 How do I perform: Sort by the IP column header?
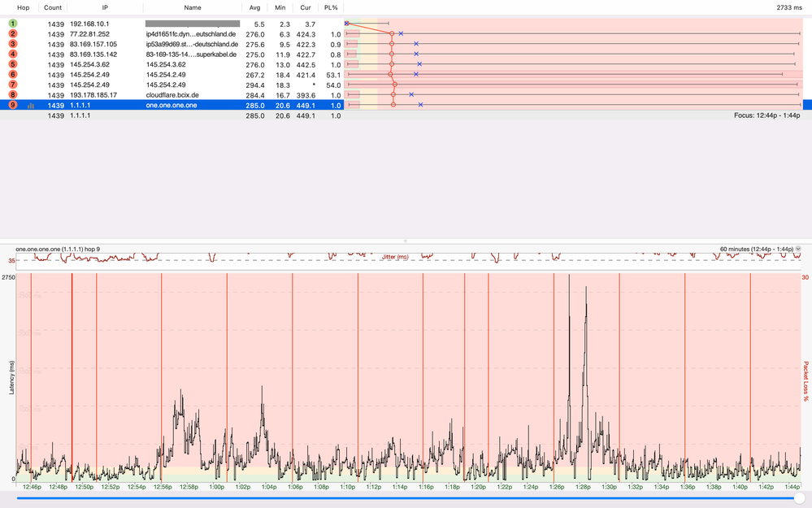[x=105, y=8]
